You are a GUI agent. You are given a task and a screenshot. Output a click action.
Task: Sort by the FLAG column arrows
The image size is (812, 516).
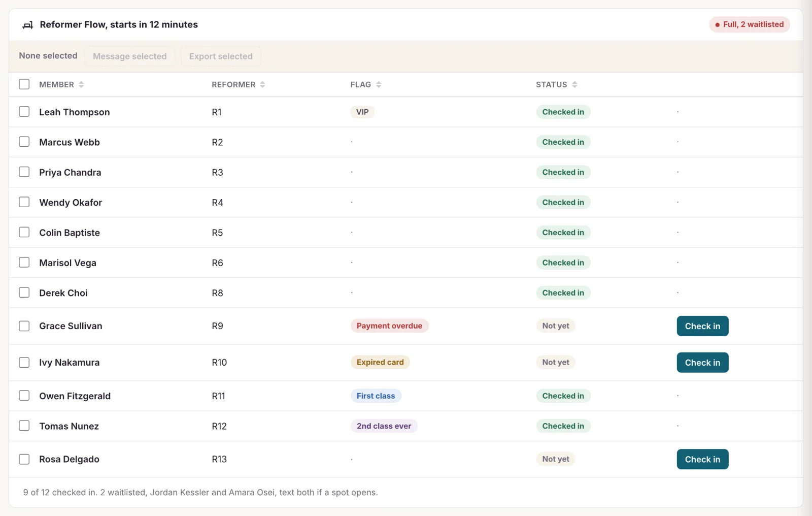pyautogui.click(x=379, y=85)
